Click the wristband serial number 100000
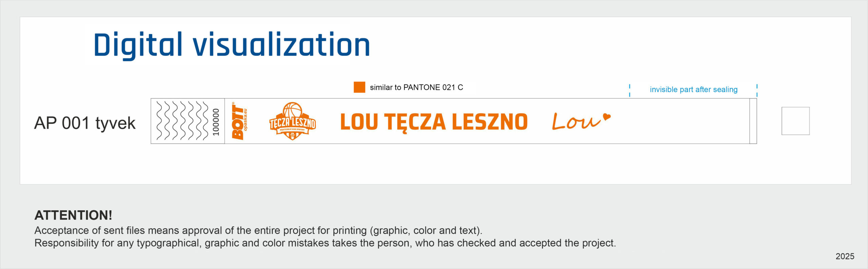The image size is (868, 269). tap(216, 122)
